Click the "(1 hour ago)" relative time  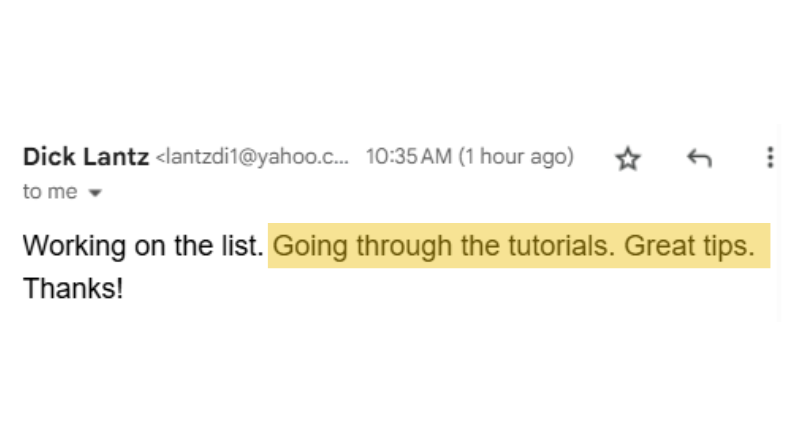[x=516, y=157]
